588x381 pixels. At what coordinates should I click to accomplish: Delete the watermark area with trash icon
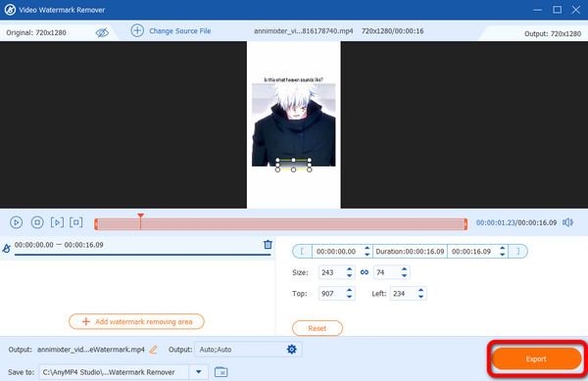pos(268,245)
